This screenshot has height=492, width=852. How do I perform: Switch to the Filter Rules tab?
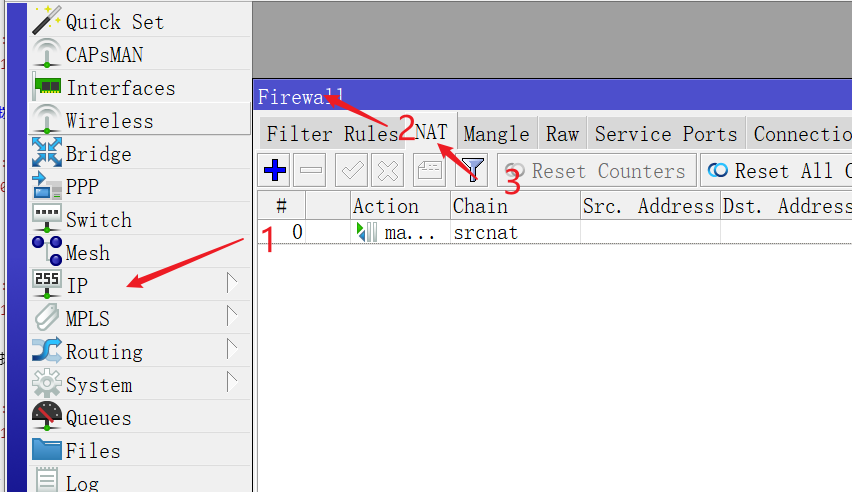pyautogui.click(x=332, y=134)
